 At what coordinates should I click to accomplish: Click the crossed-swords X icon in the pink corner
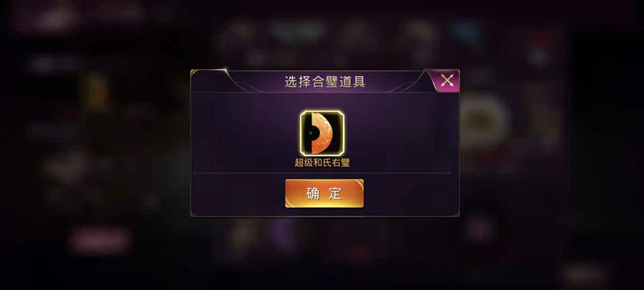click(447, 80)
